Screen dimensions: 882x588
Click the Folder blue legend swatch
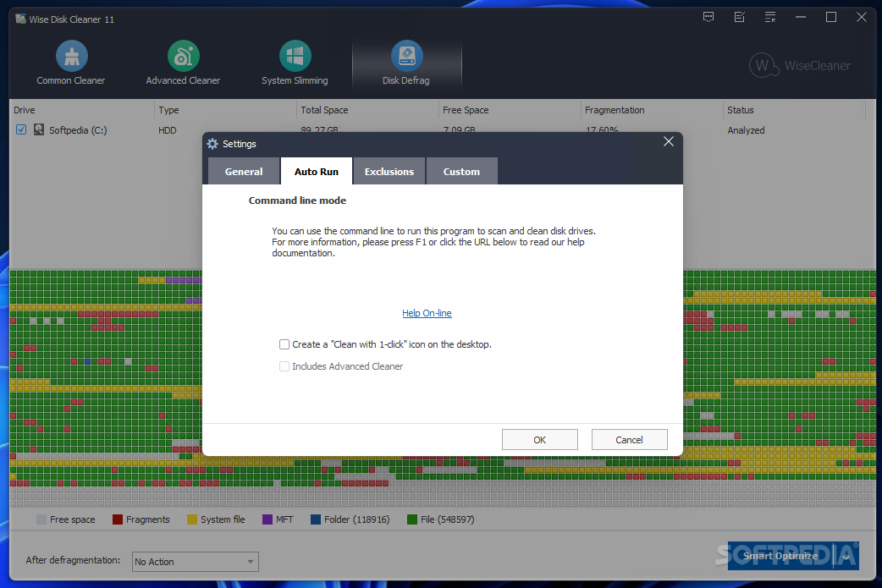click(x=316, y=519)
